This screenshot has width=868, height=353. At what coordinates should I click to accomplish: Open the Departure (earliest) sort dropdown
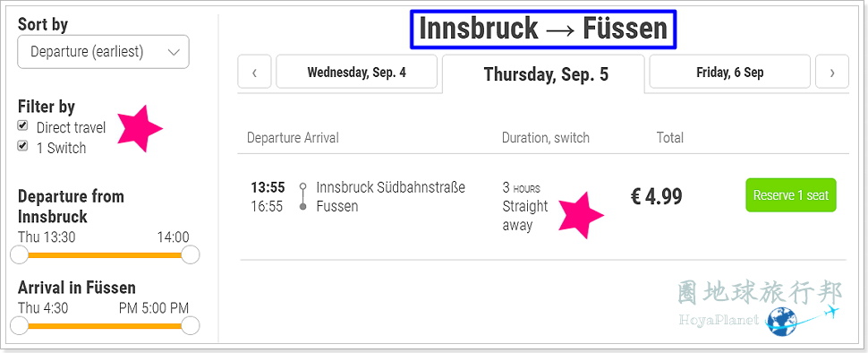point(104,52)
